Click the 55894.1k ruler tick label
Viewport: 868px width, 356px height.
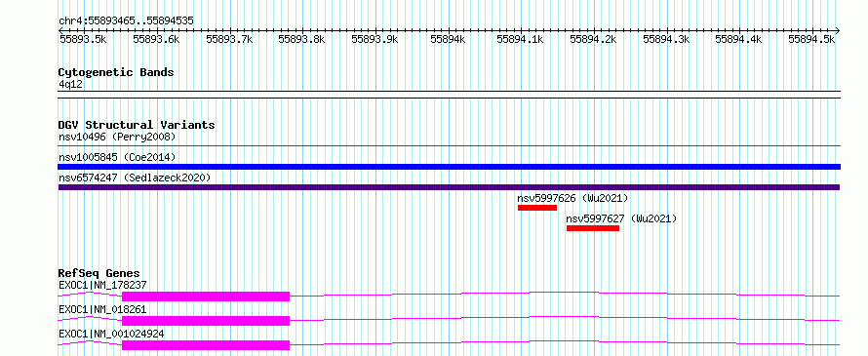pyautogui.click(x=521, y=39)
